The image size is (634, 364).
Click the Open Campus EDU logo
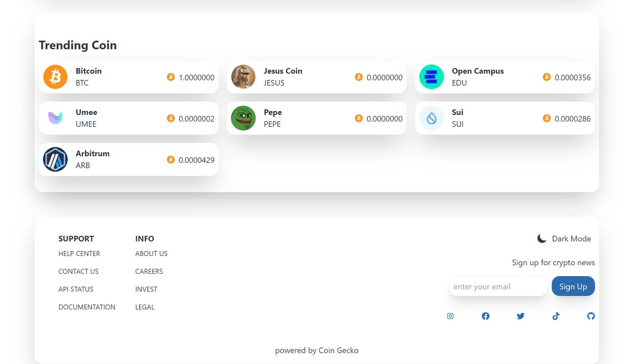pyautogui.click(x=432, y=77)
